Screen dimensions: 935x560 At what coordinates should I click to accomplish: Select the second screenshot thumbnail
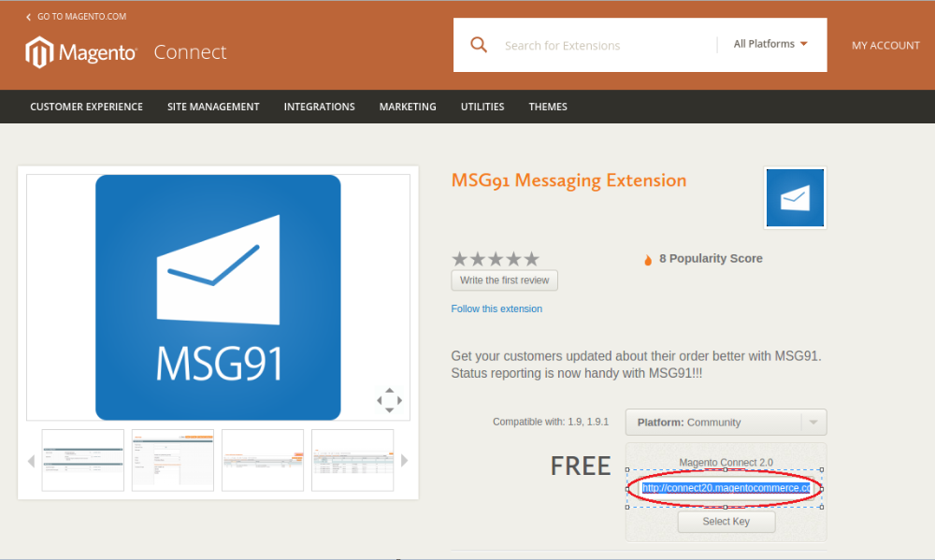(x=173, y=460)
